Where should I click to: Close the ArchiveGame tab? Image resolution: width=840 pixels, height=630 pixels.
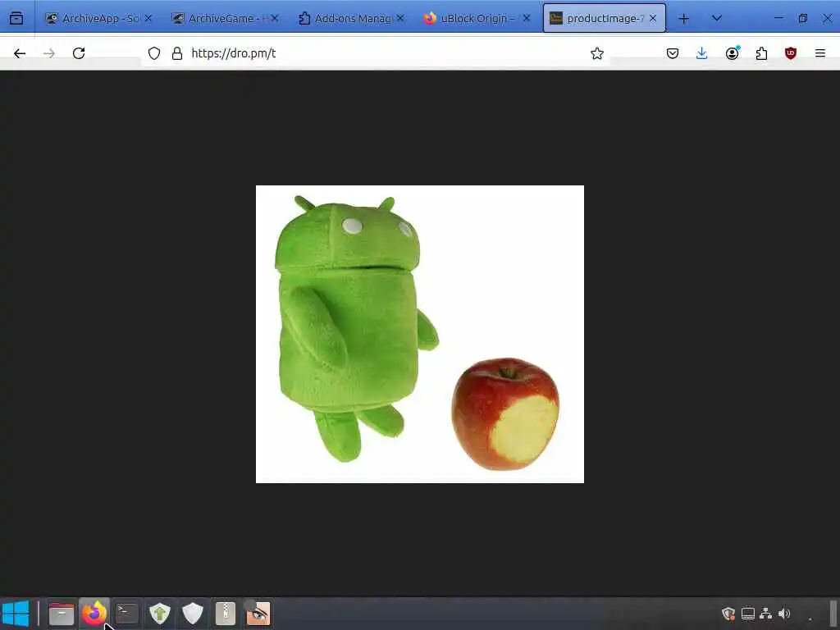click(275, 18)
